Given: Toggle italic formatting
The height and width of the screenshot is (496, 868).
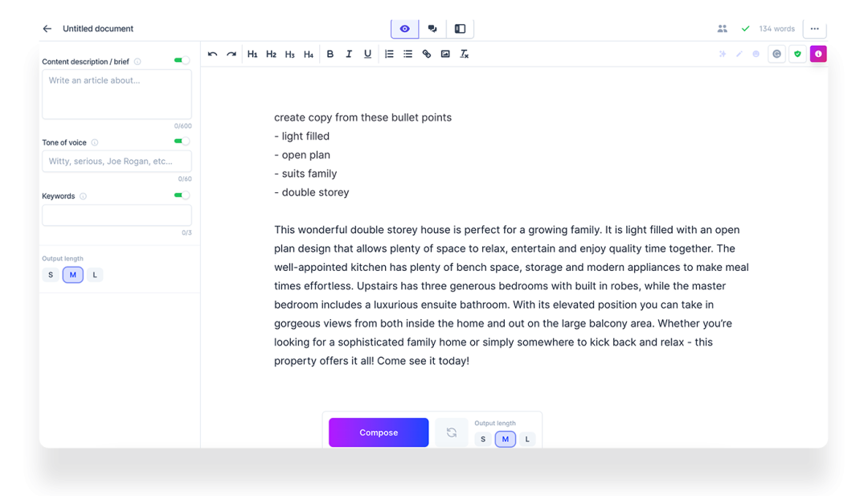Looking at the screenshot, I should (x=349, y=54).
